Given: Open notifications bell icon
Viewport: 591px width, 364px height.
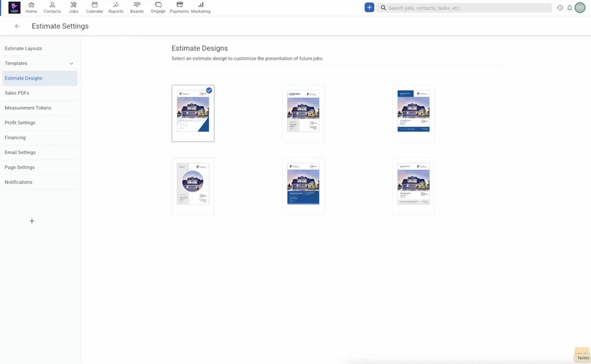Looking at the screenshot, I should (x=569, y=8).
